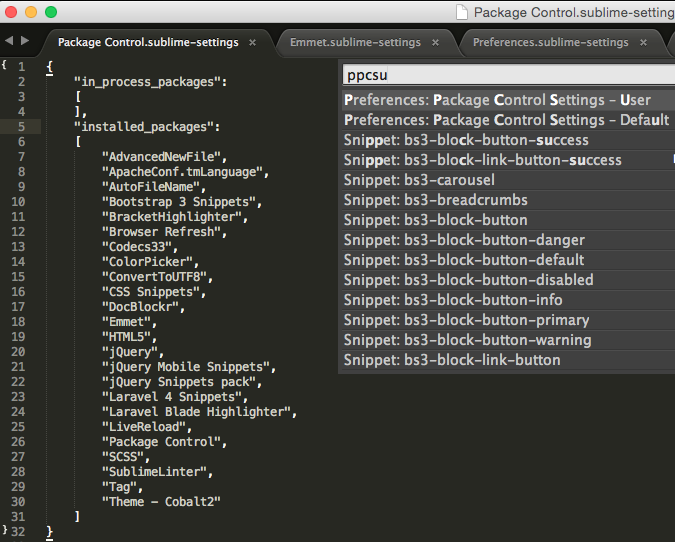Click the "Laravel 4 Snippets" entry
Viewport: 675px width, 542px height.
[175, 397]
